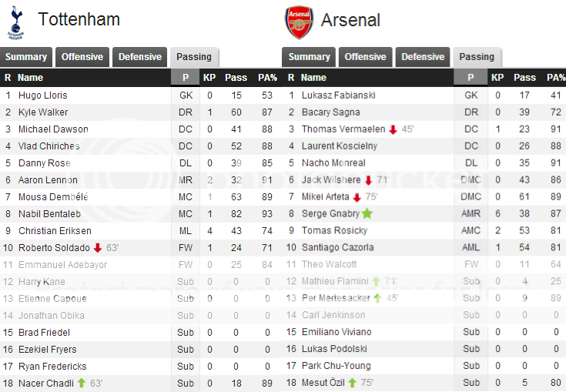Sort Arsenal table by PA% column
Screen dimensions: 566x392
(x=556, y=78)
